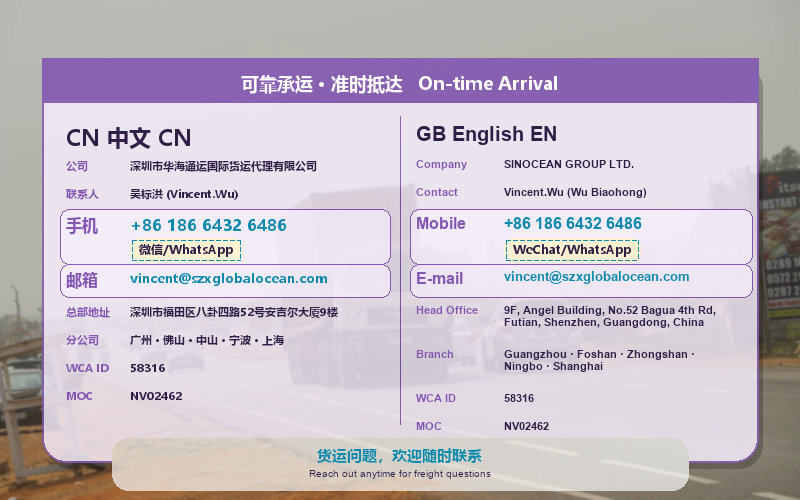This screenshot has height=500, width=800.
Task: Click the 'Company' label
Action: 441,164
